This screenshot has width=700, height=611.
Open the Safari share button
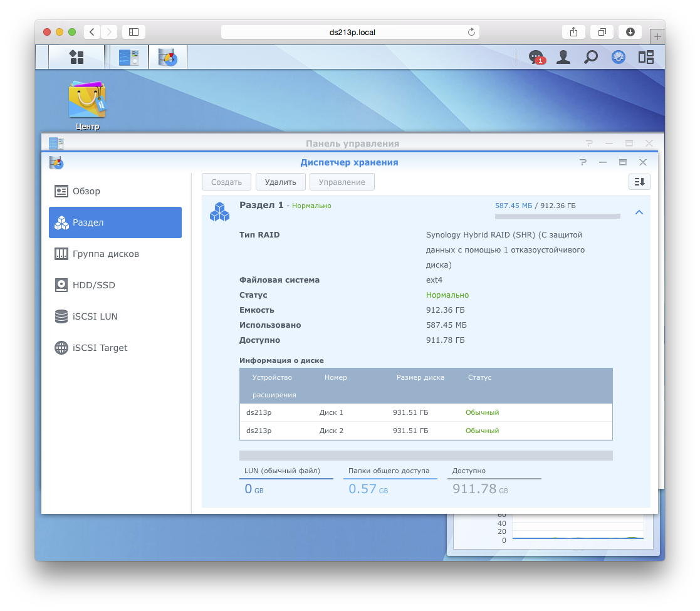(573, 32)
